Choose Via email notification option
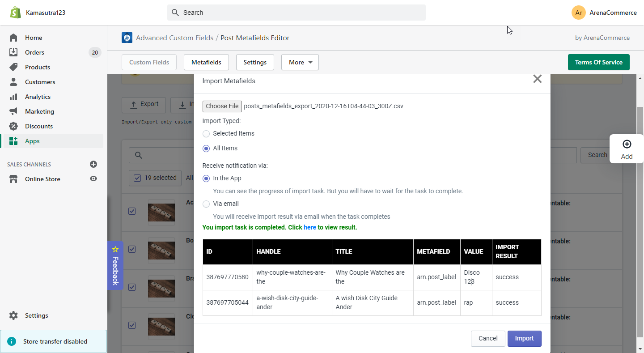The height and width of the screenshot is (353, 644). click(206, 204)
